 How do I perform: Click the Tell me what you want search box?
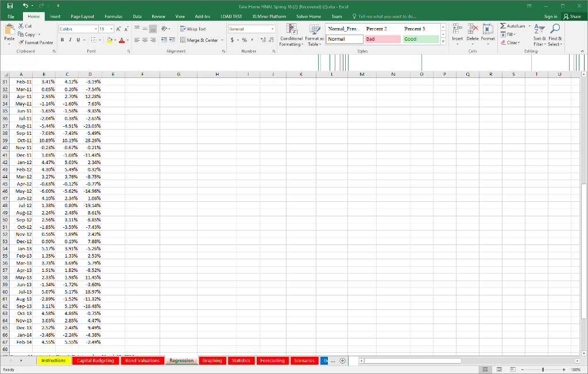384,17
